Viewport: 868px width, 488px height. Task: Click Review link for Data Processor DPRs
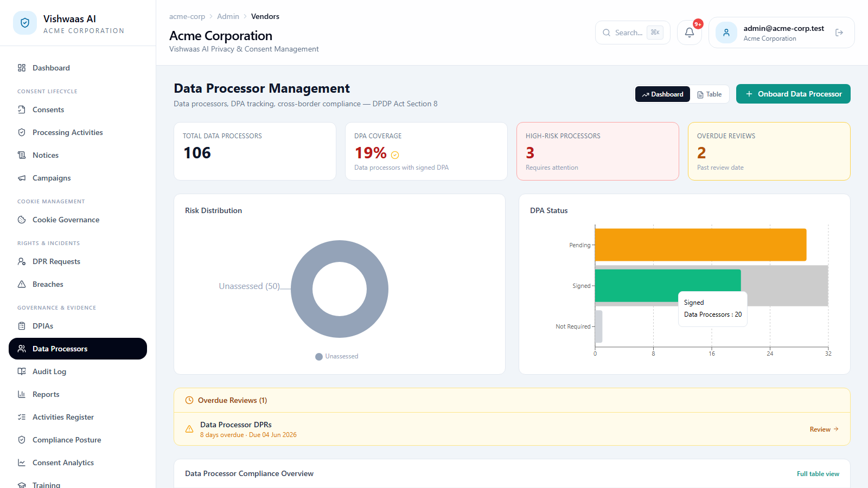point(824,429)
